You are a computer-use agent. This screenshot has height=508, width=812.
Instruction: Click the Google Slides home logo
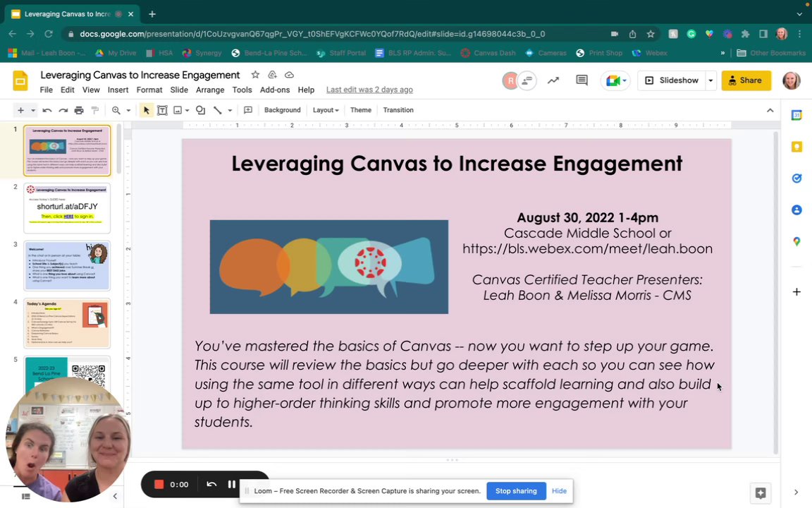(x=20, y=80)
